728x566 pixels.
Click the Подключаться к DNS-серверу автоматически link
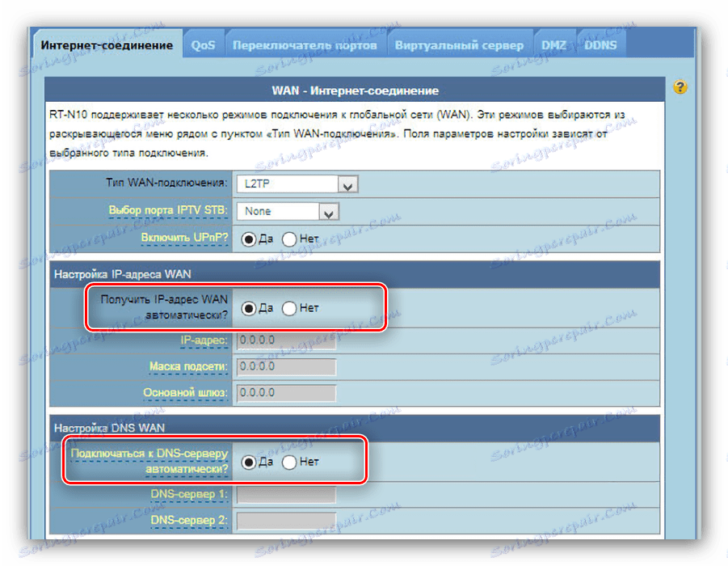tap(149, 462)
